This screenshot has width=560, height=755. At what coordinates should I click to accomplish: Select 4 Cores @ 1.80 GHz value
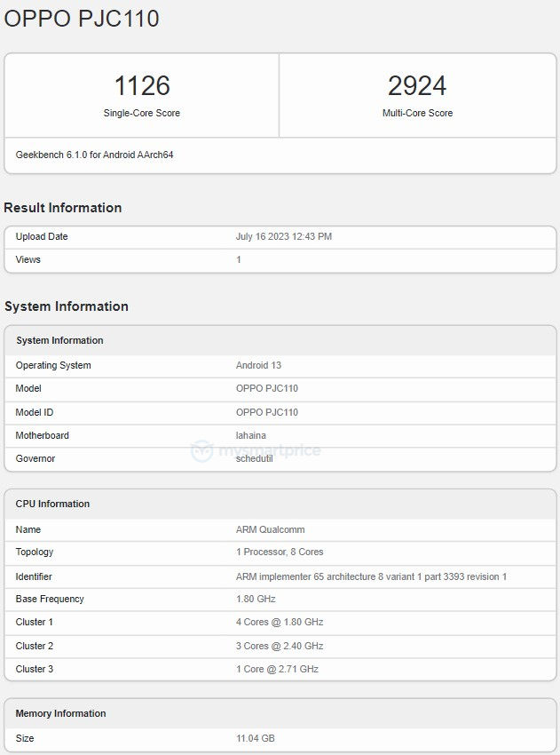click(280, 622)
